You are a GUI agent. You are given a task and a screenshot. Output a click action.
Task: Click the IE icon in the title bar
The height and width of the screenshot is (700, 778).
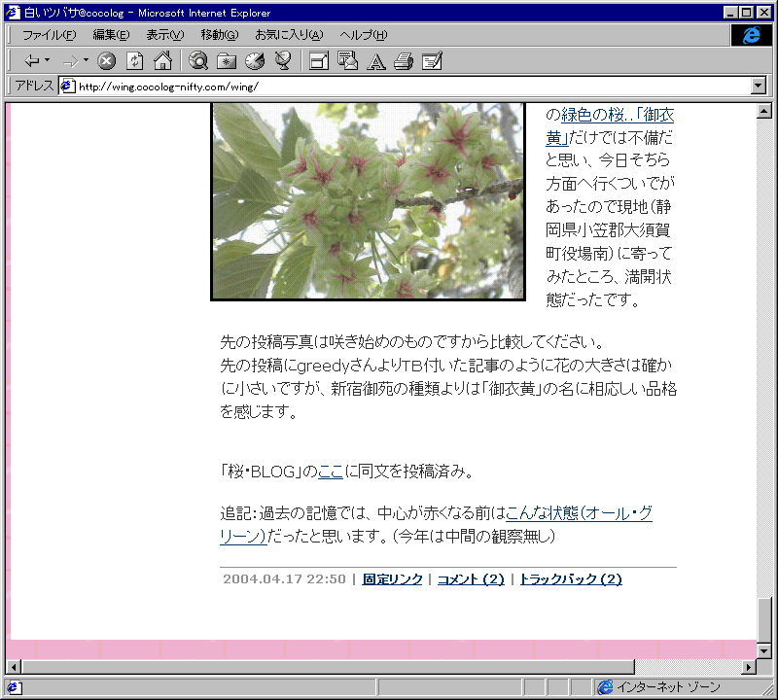point(13,13)
